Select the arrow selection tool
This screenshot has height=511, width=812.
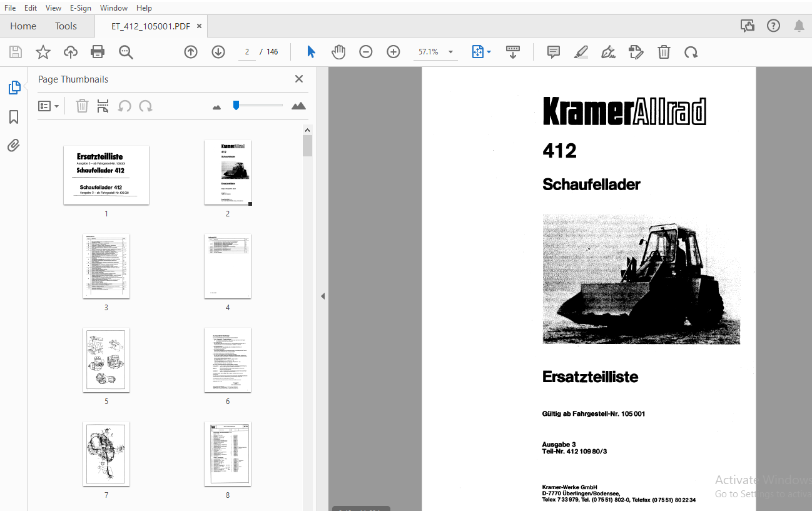coord(311,52)
